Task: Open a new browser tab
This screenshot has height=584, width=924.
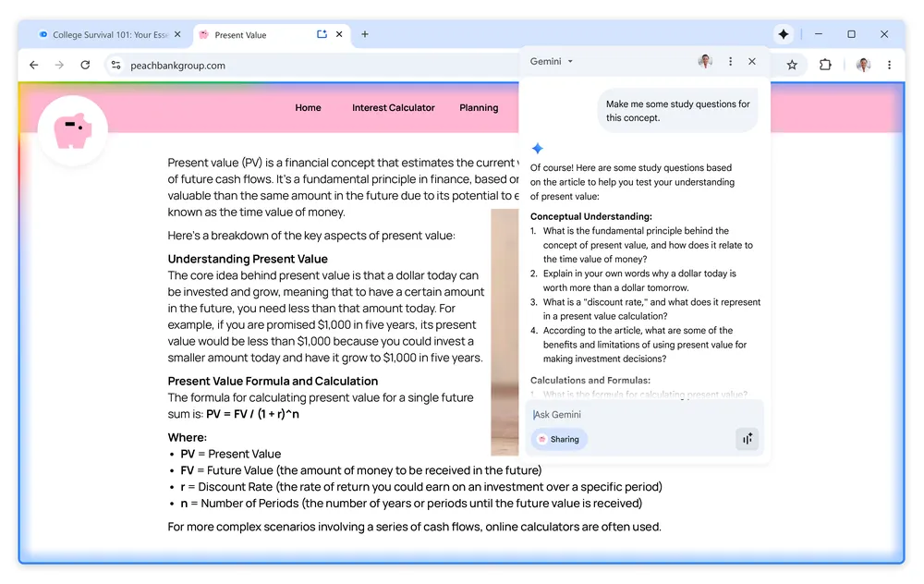Action: click(365, 34)
